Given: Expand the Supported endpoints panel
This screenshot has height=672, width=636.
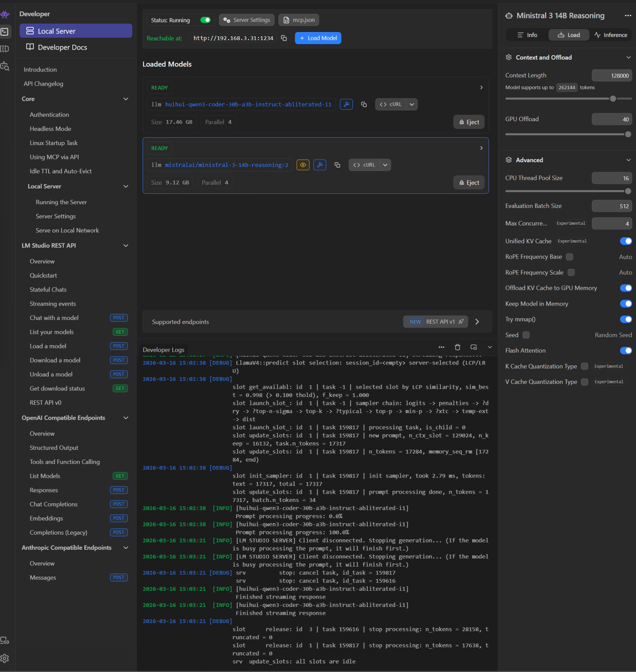Looking at the screenshot, I should [477, 322].
